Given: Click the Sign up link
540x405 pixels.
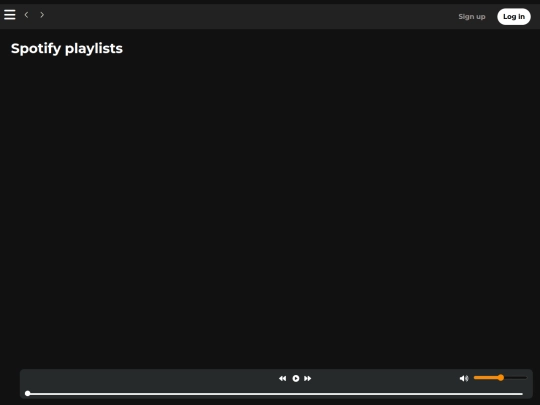Looking at the screenshot, I should pos(471,17).
